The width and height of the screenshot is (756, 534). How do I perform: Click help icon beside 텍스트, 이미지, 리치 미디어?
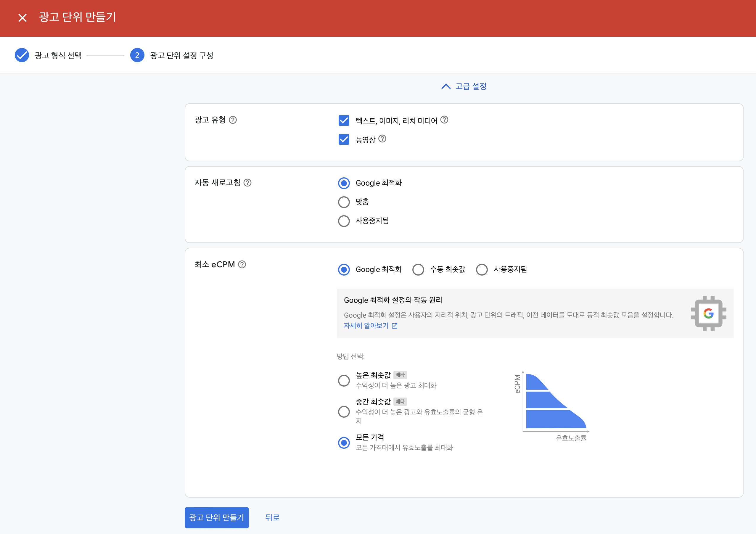click(x=444, y=120)
